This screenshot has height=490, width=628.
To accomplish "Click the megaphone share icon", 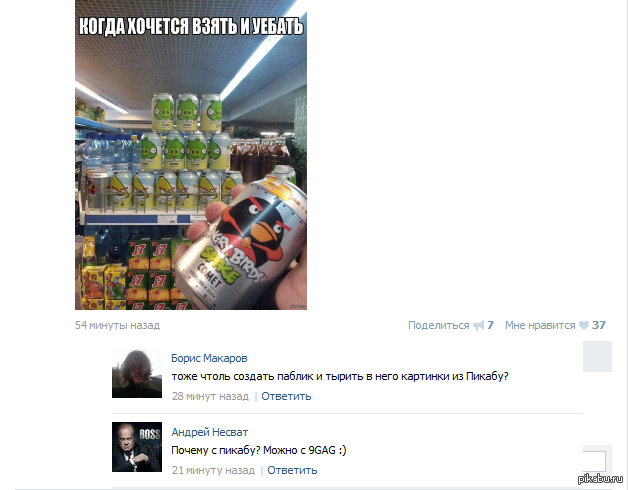I will (479, 325).
